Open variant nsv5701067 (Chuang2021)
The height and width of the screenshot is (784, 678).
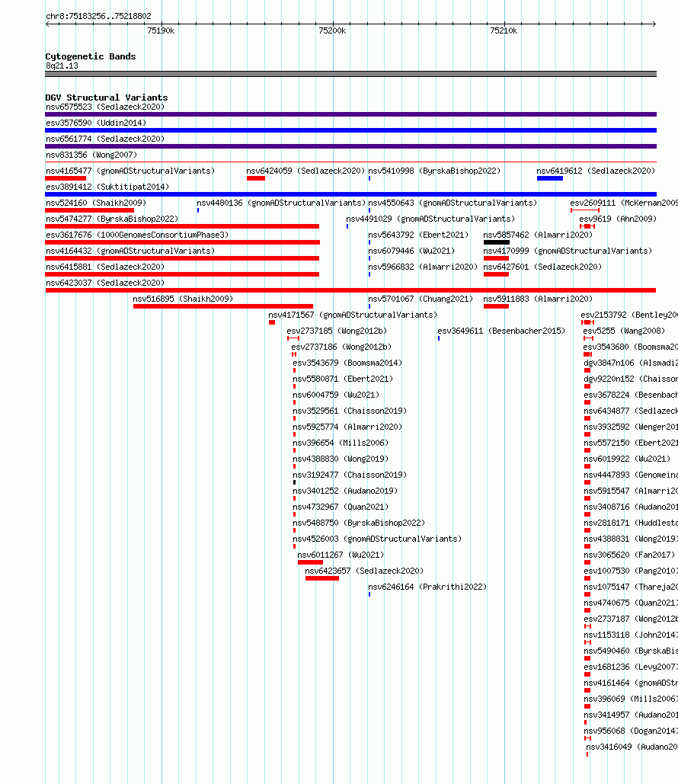[x=421, y=299]
